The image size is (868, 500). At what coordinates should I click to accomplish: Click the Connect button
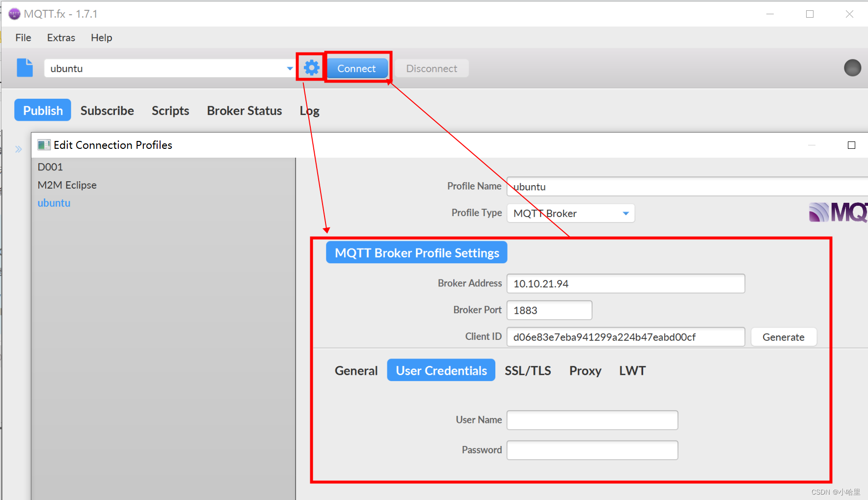pos(357,69)
